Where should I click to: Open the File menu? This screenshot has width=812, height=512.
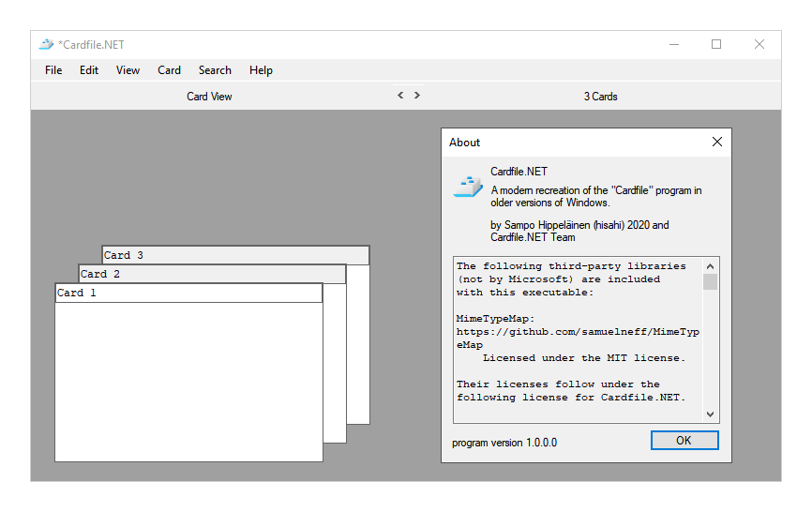(x=53, y=70)
